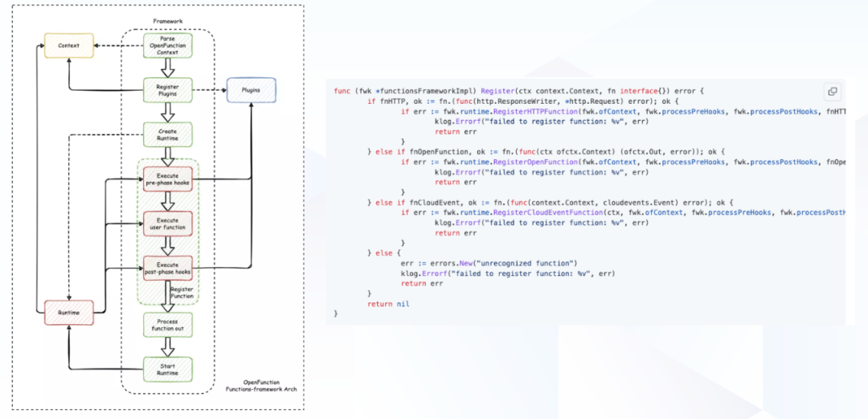Select the blue Plugins box
Screen dimensions: 868x419
(251, 90)
